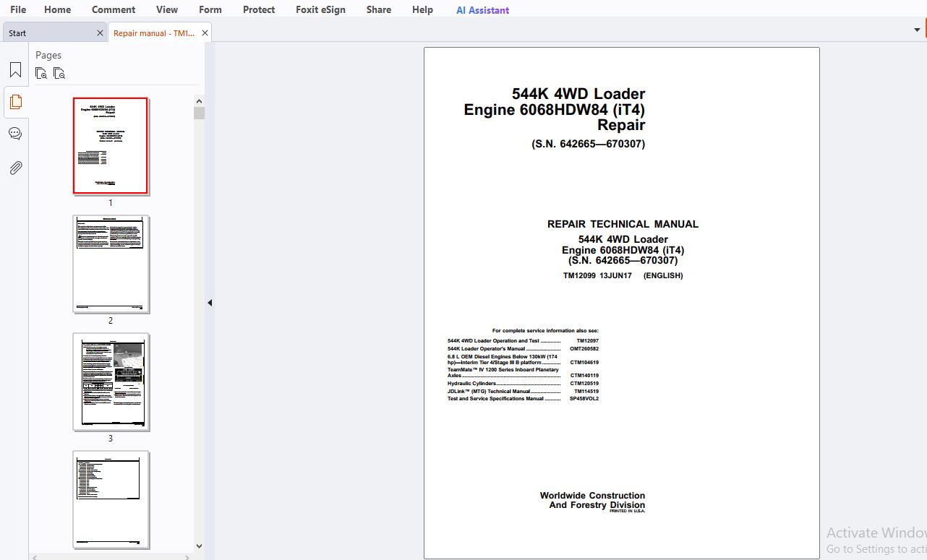This screenshot has width=927, height=560.
Task: Open the Foxit eSign tab
Action: (x=320, y=9)
